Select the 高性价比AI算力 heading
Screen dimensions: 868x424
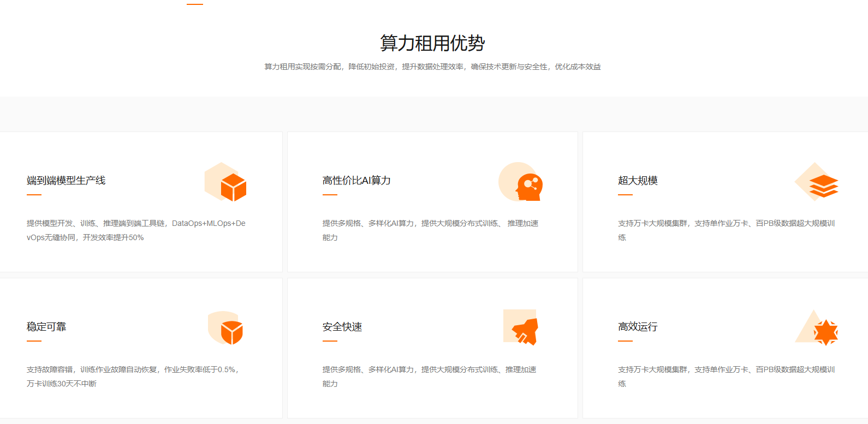click(x=356, y=181)
